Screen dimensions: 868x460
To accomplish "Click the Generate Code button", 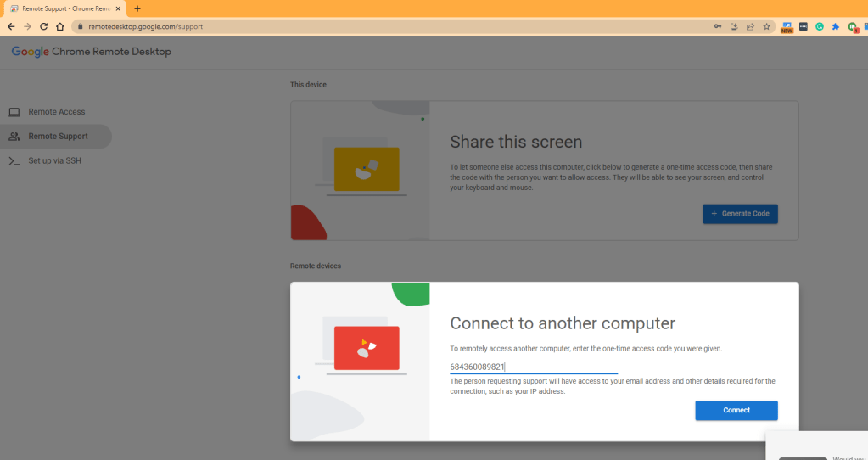I will pyautogui.click(x=740, y=214).
